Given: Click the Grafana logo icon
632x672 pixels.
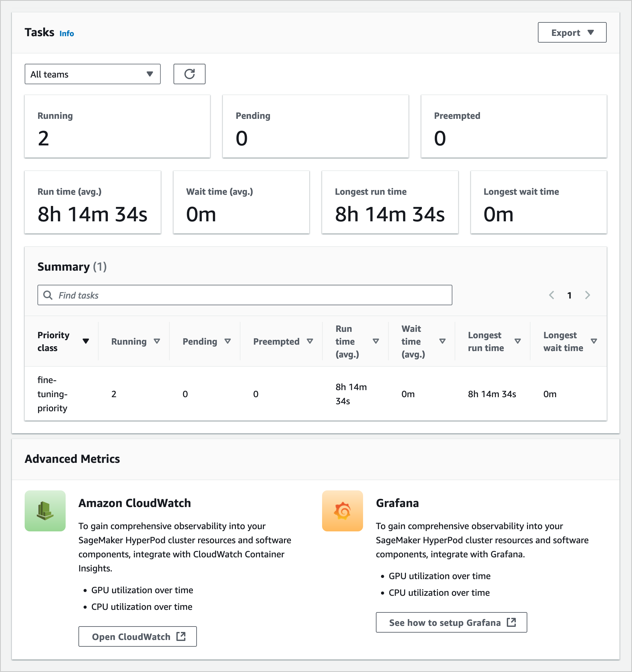Looking at the screenshot, I should point(342,511).
